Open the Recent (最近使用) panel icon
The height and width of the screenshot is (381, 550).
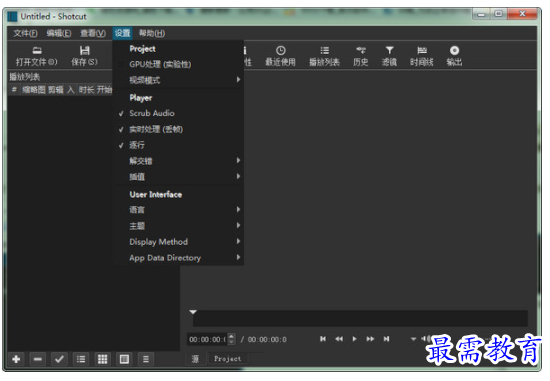(x=280, y=56)
